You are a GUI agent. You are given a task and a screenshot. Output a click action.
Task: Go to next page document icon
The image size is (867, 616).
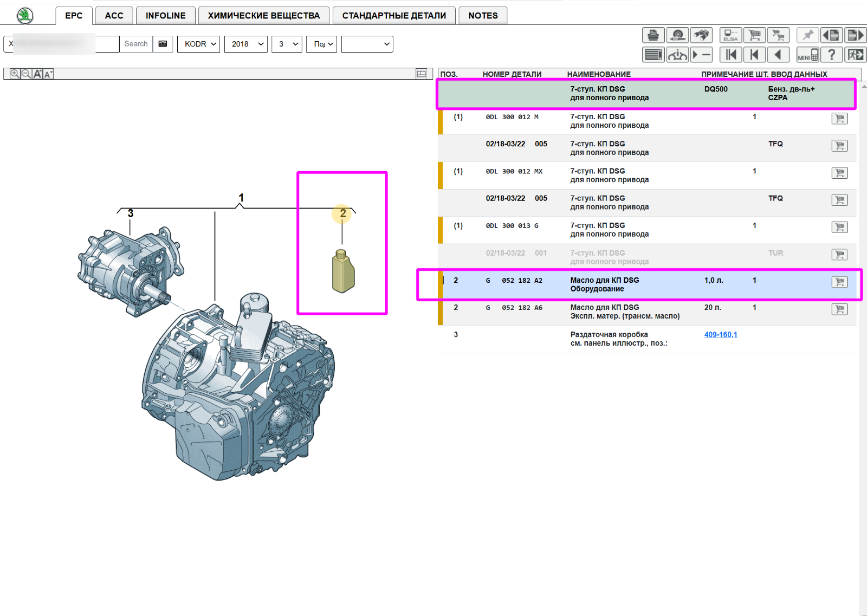tap(855, 35)
